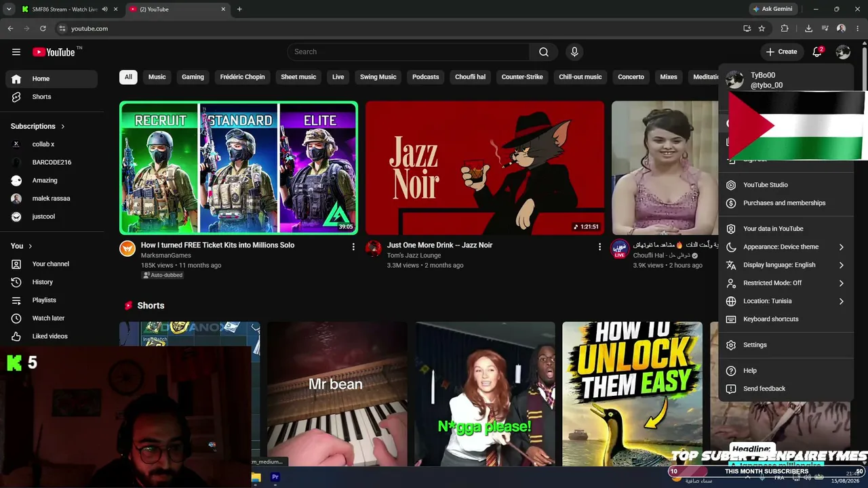Select the Frédéric Chopin filter chip
Viewport: 868px width, 488px height.
point(242,77)
